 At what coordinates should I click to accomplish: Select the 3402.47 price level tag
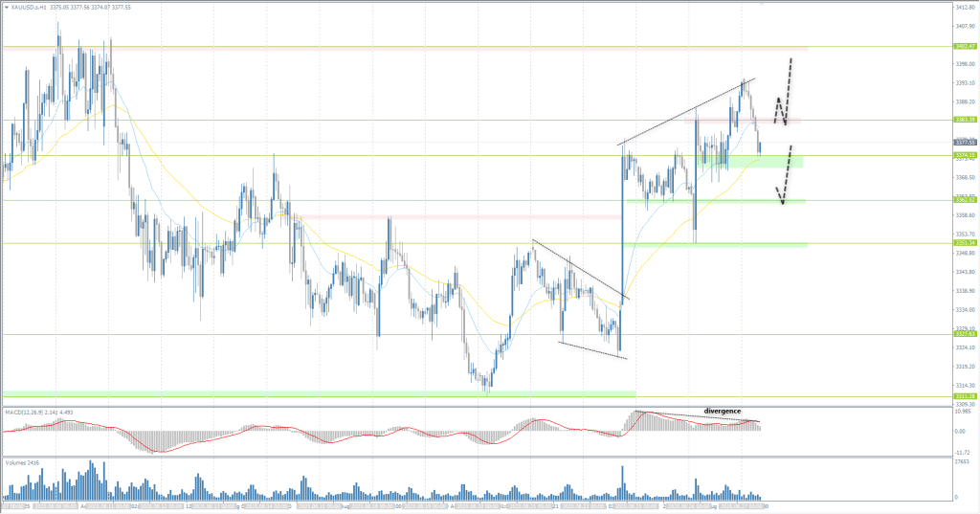pyautogui.click(x=965, y=46)
